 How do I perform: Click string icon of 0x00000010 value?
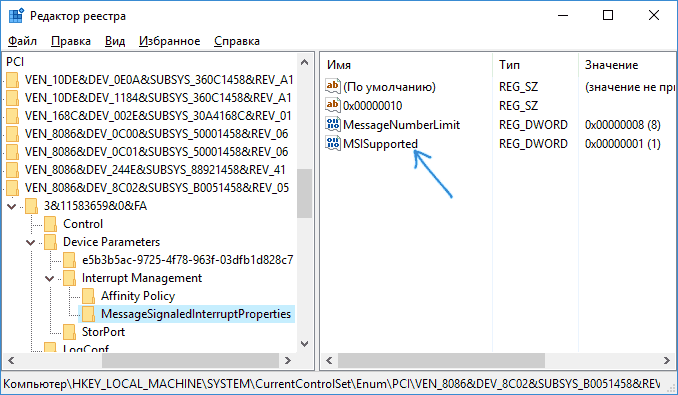[x=333, y=105]
